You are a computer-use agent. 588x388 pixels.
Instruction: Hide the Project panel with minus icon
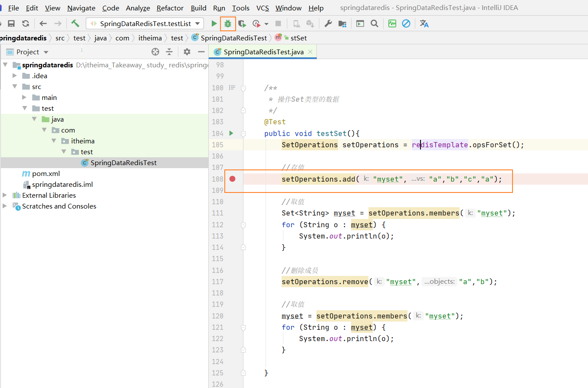coord(201,52)
